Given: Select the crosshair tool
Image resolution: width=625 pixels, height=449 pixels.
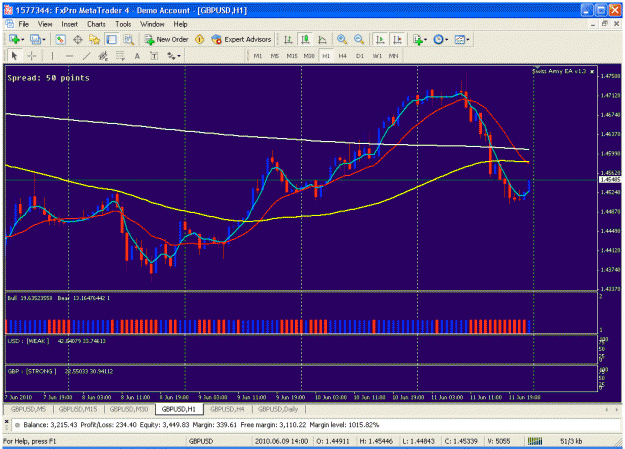Looking at the screenshot, I should click(31, 56).
